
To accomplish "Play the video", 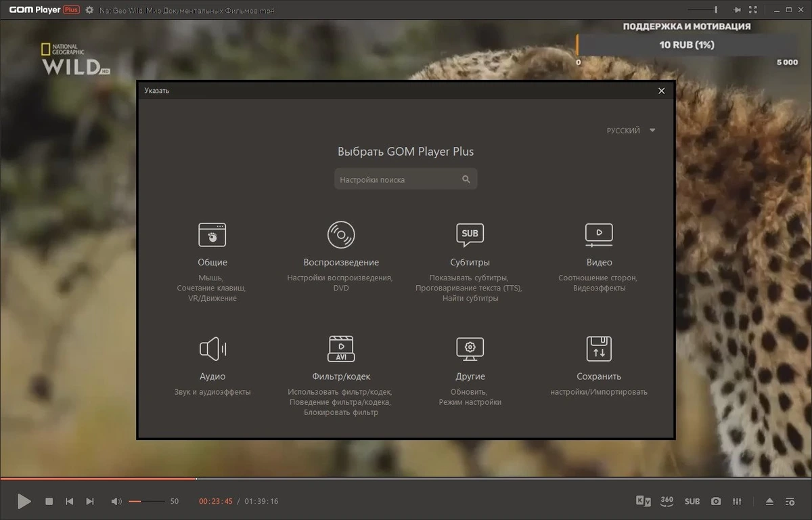I will [24, 501].
